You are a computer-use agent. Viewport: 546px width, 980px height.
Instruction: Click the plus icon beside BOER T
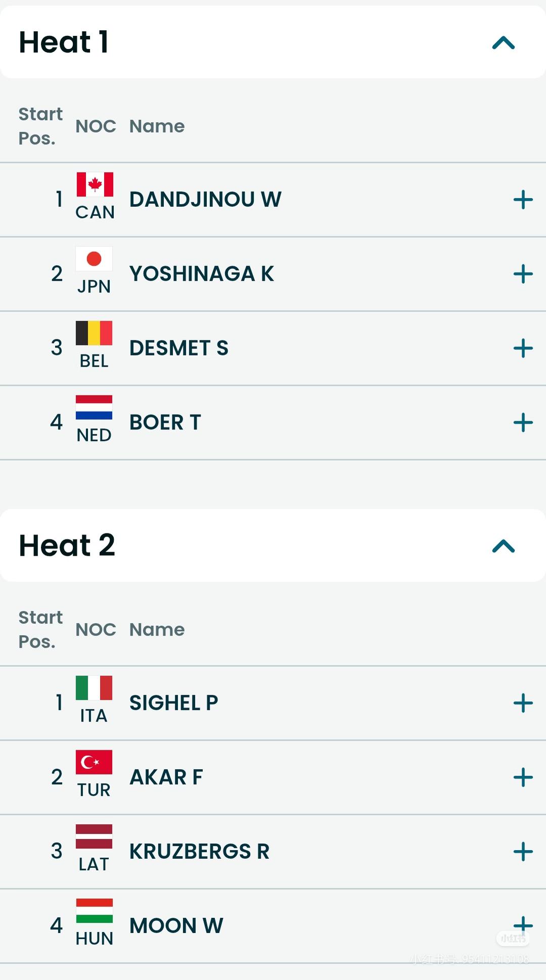pos(523,422)
